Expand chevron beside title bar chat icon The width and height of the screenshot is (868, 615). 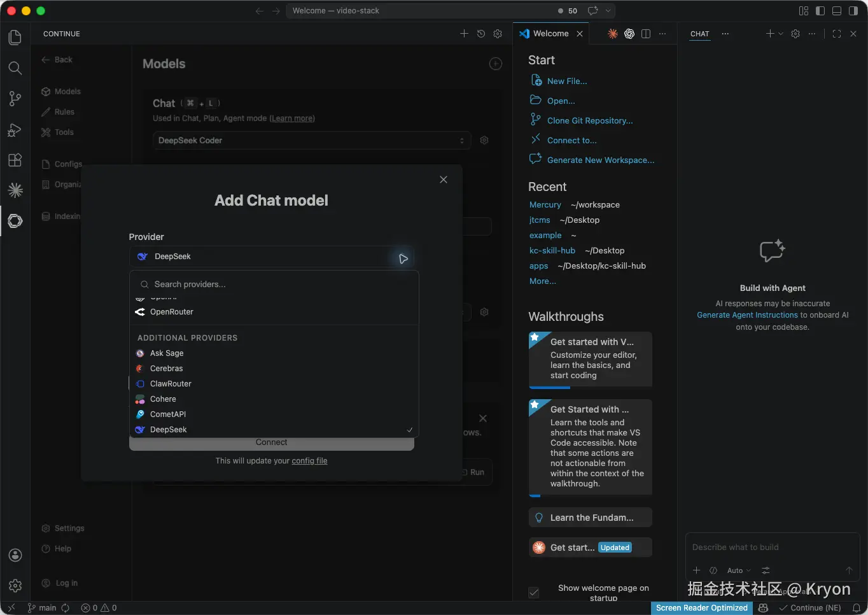(x=608, y=11)
